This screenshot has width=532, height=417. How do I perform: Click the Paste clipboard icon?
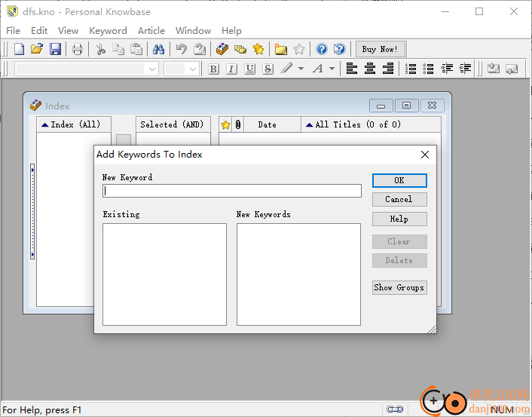[136, 49]
